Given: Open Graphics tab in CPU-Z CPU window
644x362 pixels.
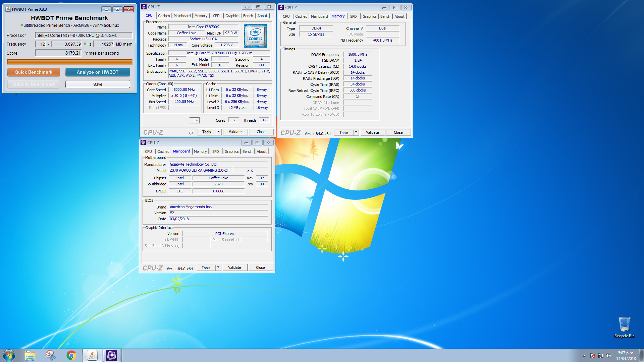Looking at the screenshot, I should point(232,16).
